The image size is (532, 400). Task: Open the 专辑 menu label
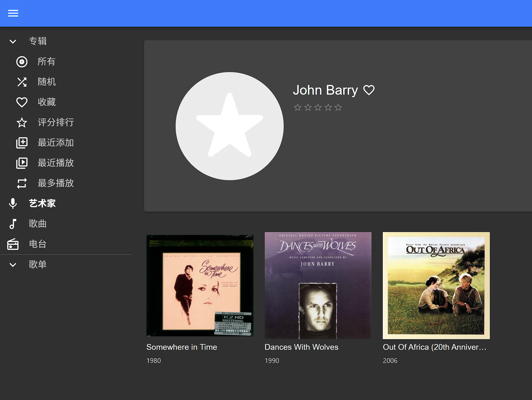(x=38, y=41)
